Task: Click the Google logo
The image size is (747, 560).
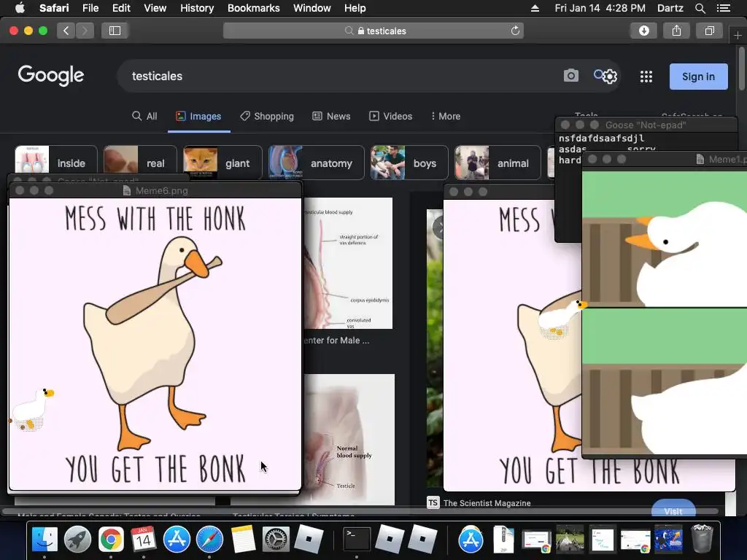Action: (x=51, y=75)
